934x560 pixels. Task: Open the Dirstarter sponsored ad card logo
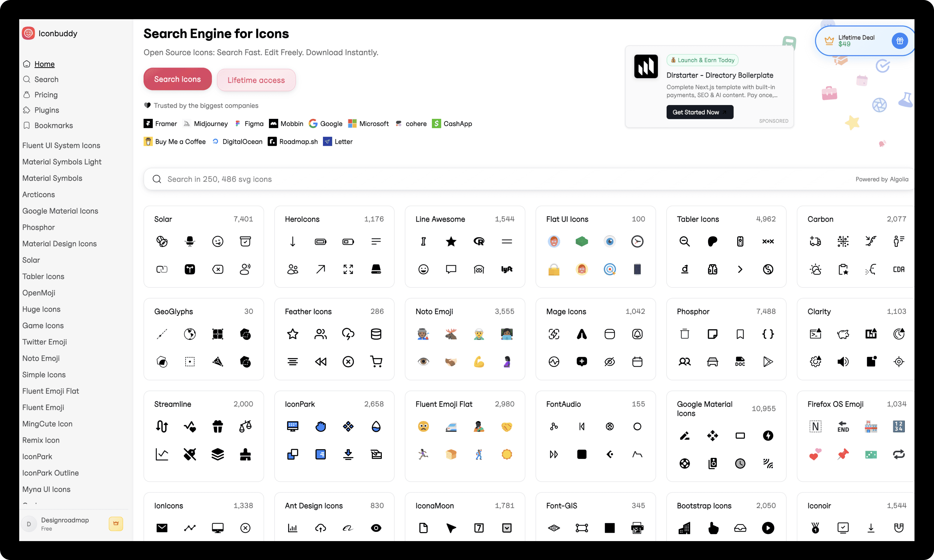(x=646, y=66)
